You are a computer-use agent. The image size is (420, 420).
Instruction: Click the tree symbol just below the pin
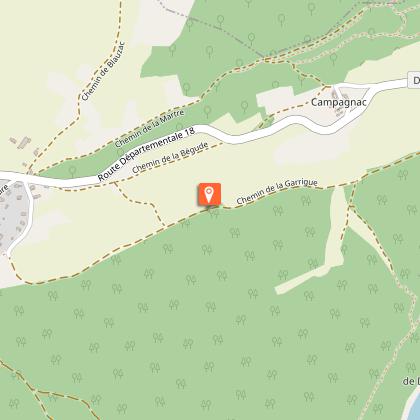214,213
